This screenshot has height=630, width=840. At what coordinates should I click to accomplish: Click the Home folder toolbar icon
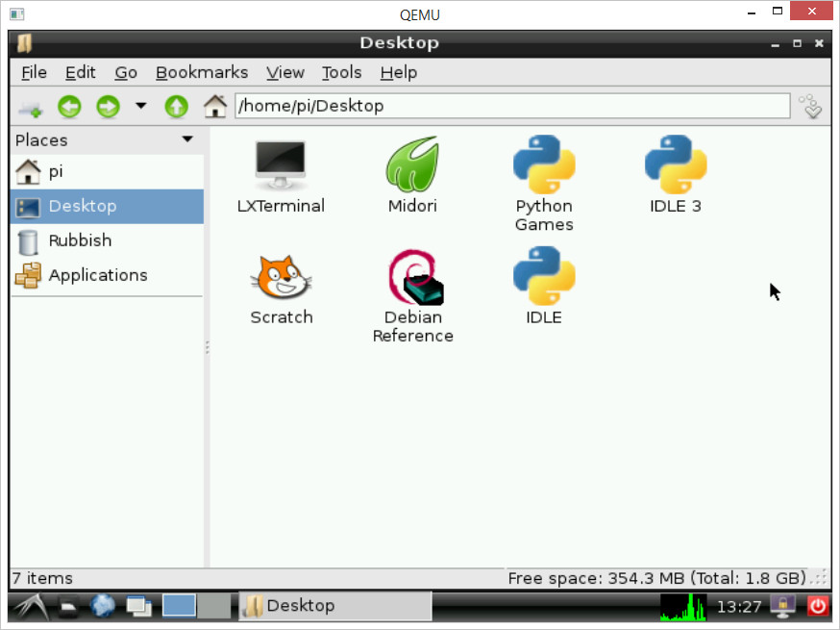pyautogui.click(x=215, y=106)
